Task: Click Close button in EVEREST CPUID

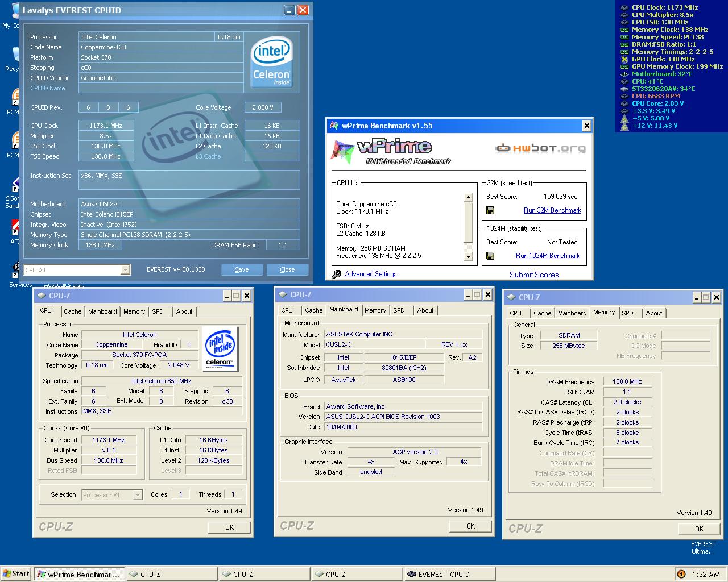Action: [x=287, y=269]
